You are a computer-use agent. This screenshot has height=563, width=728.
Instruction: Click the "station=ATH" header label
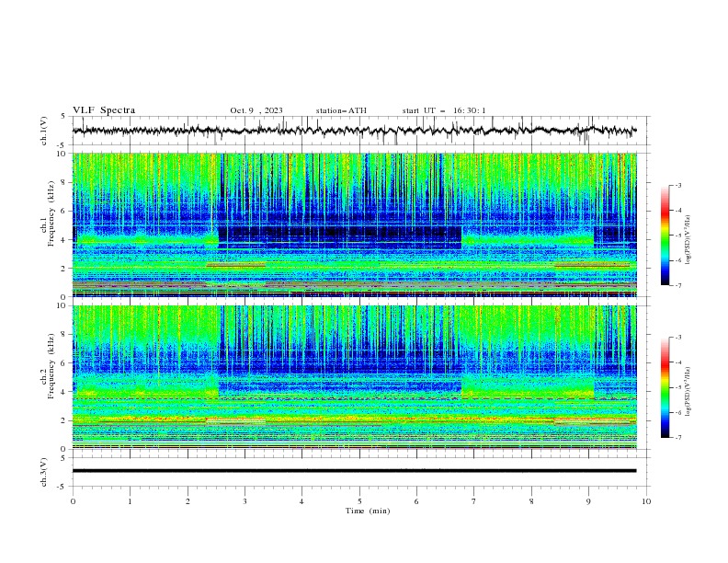(x=341, y=110)
